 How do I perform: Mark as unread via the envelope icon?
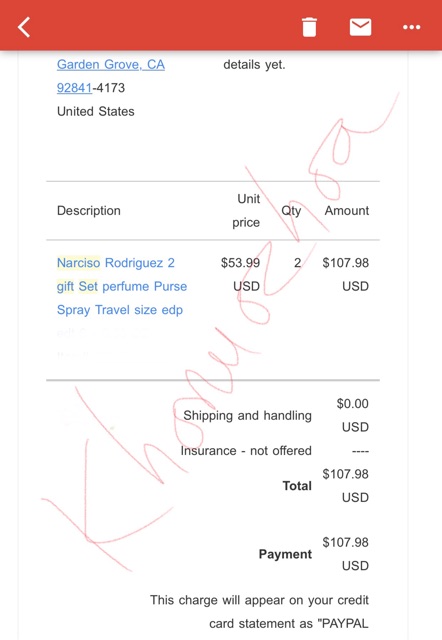tap(360, 27)
